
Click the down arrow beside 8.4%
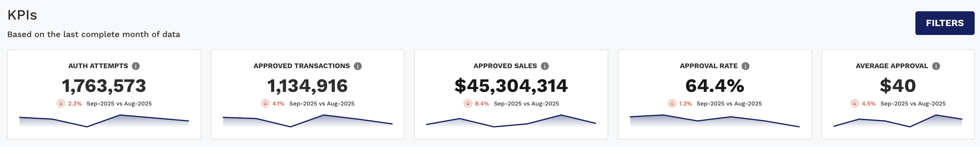click(x=467, y=103)
